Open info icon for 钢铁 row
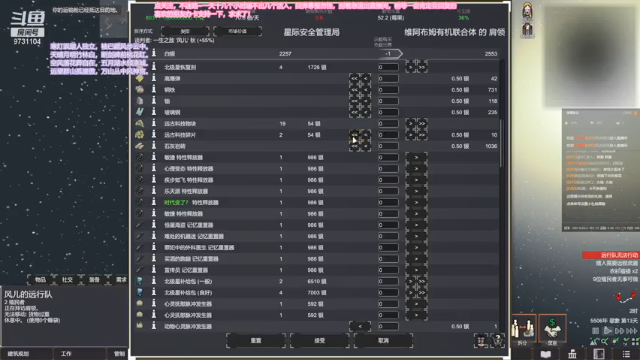Viewport: 640px width, 360px height. (x=154, y=89)
